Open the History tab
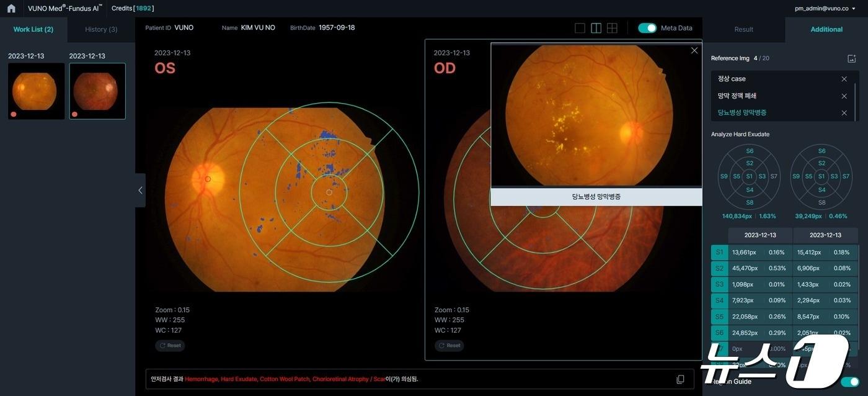 100,29
